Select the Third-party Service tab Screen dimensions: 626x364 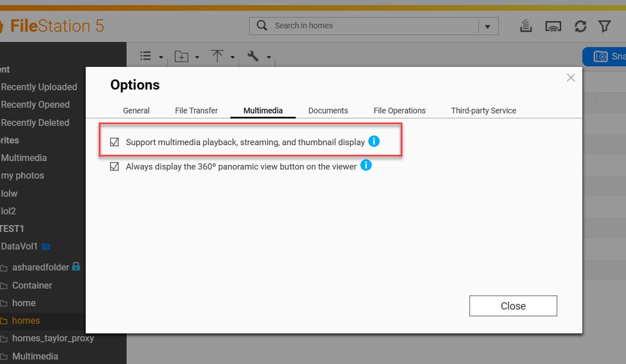coord(484,111)
